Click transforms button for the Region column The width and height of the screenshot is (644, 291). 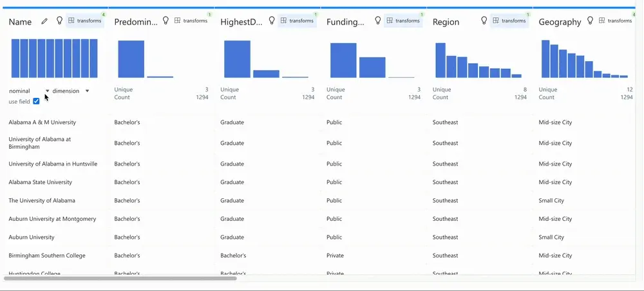tap(509, 21)
